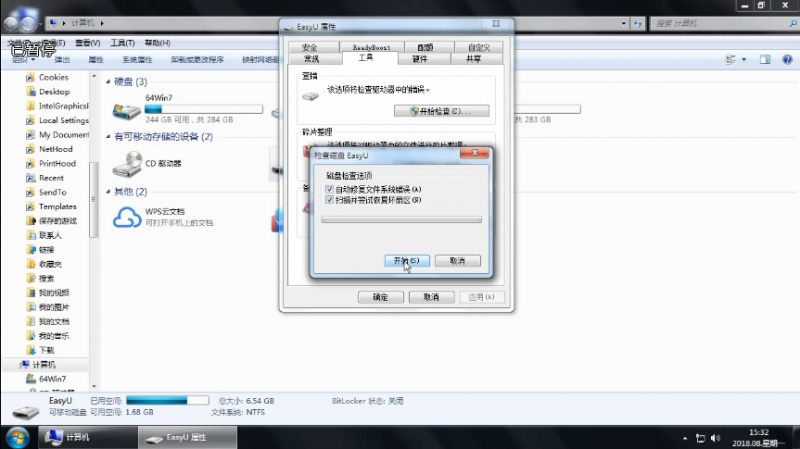Switch to EasyU 属性 taskbar button
The width and height of the screenshot is (800, 449).
coord(188,437)
